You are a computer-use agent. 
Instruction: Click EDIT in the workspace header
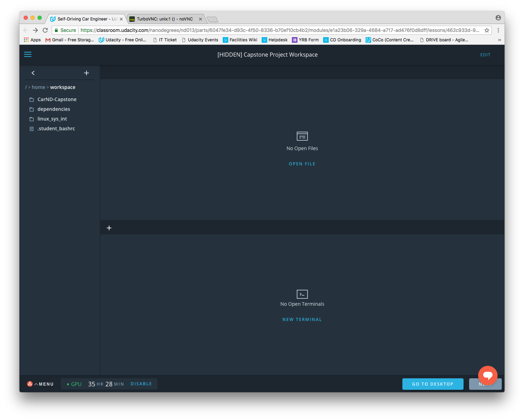point(485,55)
